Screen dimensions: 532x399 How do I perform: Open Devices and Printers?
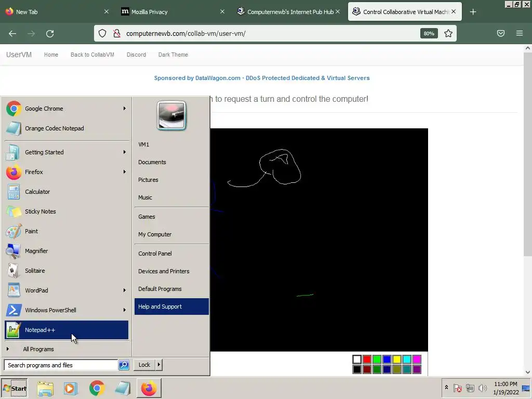(171, 271)
